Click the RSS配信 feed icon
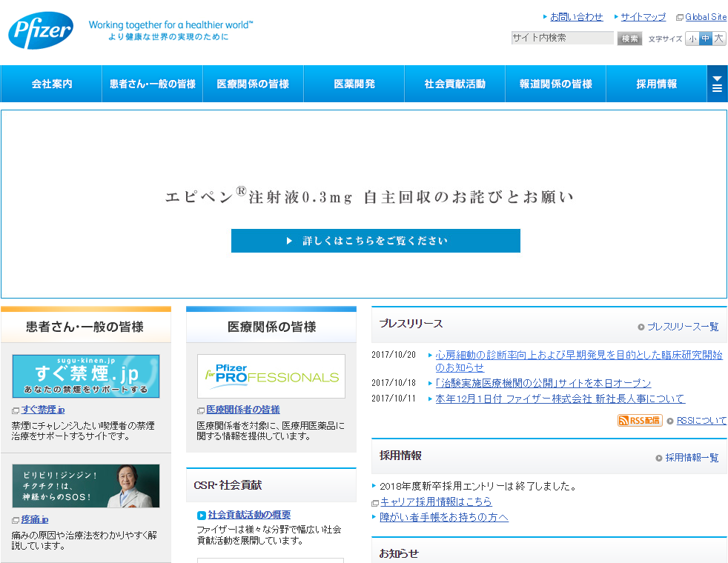Screen dimensions: 728x563 click(640, 420)
